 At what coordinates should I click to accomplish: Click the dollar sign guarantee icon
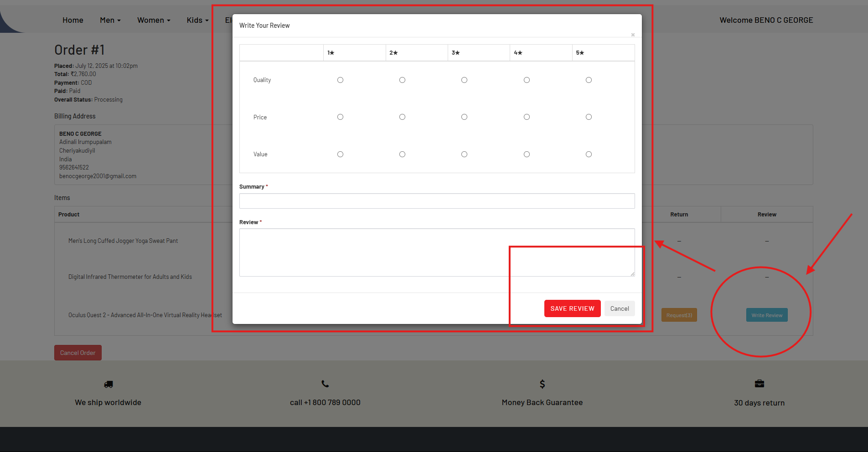coord(542,384)
